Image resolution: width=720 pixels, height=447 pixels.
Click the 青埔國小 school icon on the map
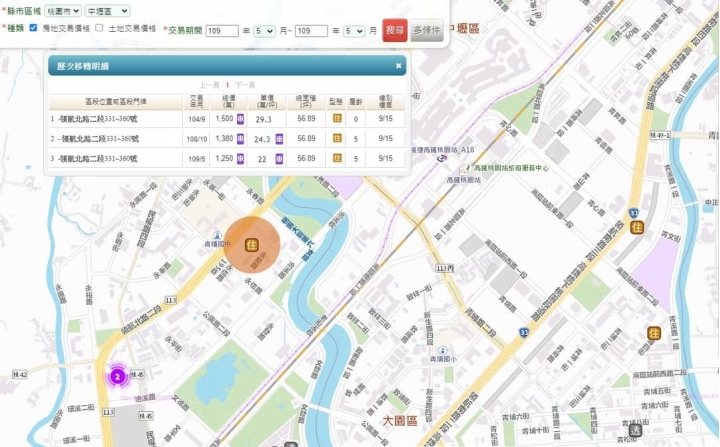[443, 351]
